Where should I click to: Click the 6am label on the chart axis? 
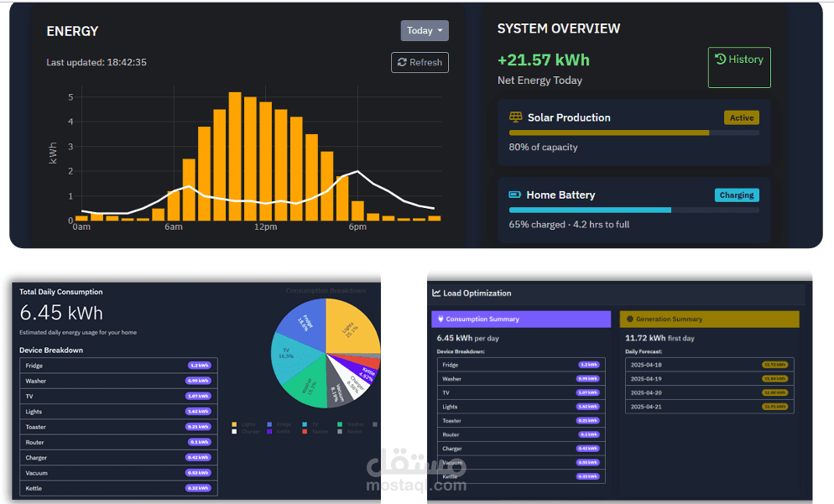point(174,227)
